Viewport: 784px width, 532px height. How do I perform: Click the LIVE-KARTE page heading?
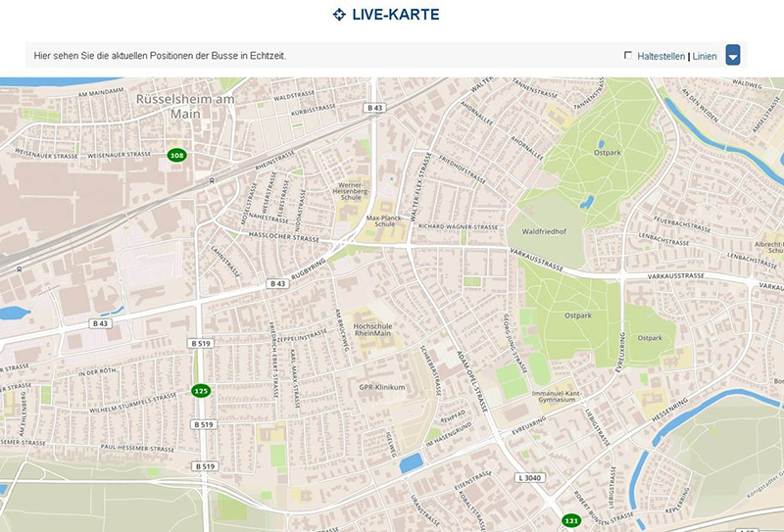coord(395,15)
